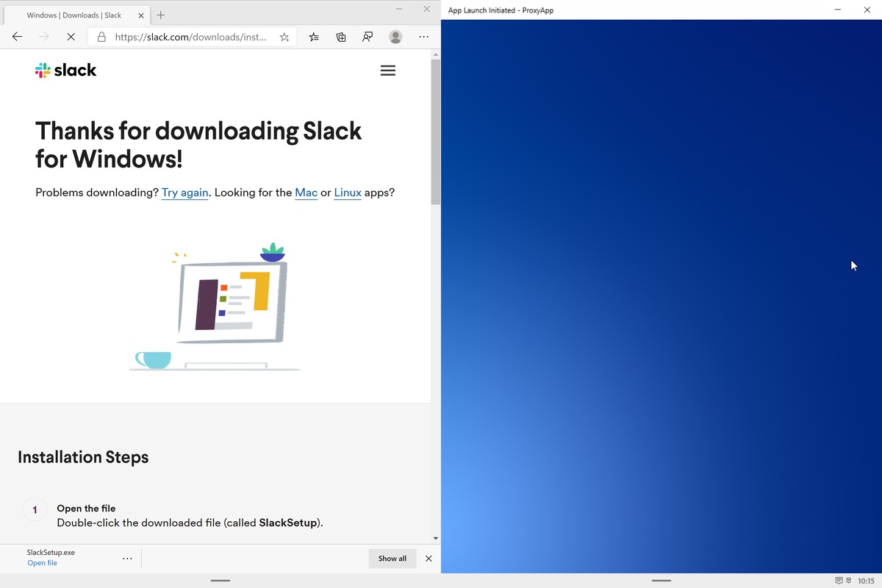Click the Try again download link

coord(184,193)
